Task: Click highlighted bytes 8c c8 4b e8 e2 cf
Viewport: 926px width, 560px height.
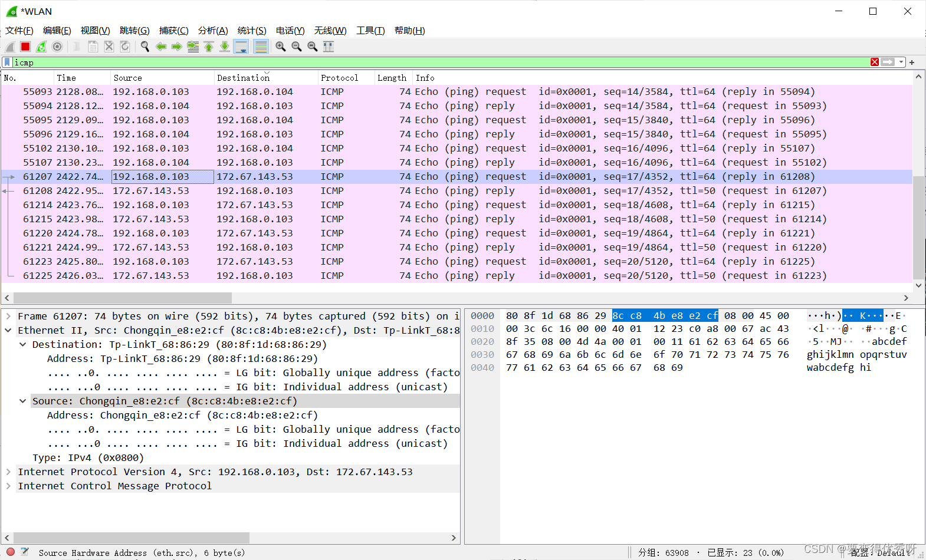Action: (x=665, y=316)
